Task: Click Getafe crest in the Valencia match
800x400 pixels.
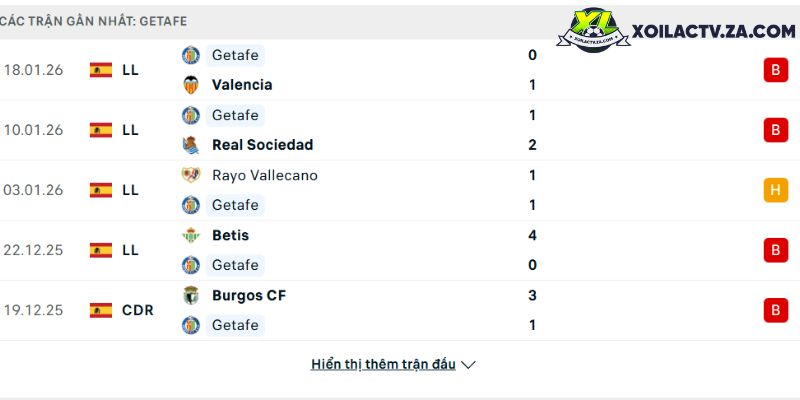Action: click(190, 55)
